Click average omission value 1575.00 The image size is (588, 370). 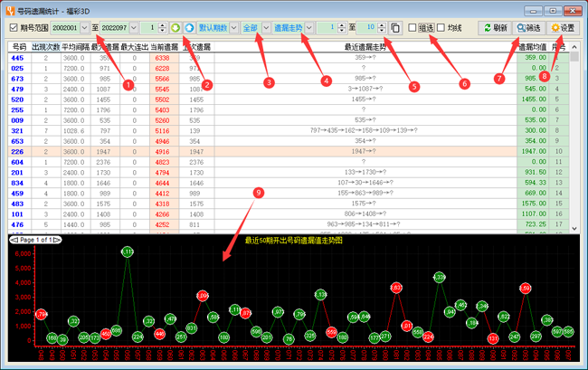coord(534,204)
